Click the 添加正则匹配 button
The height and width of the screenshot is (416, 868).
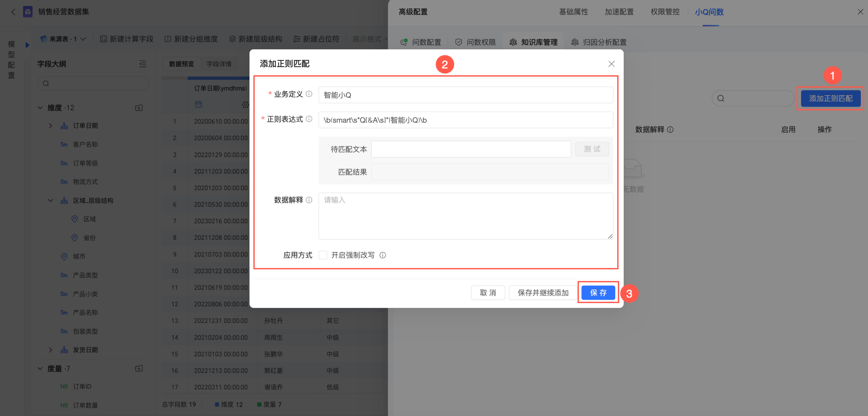(831, 99)
